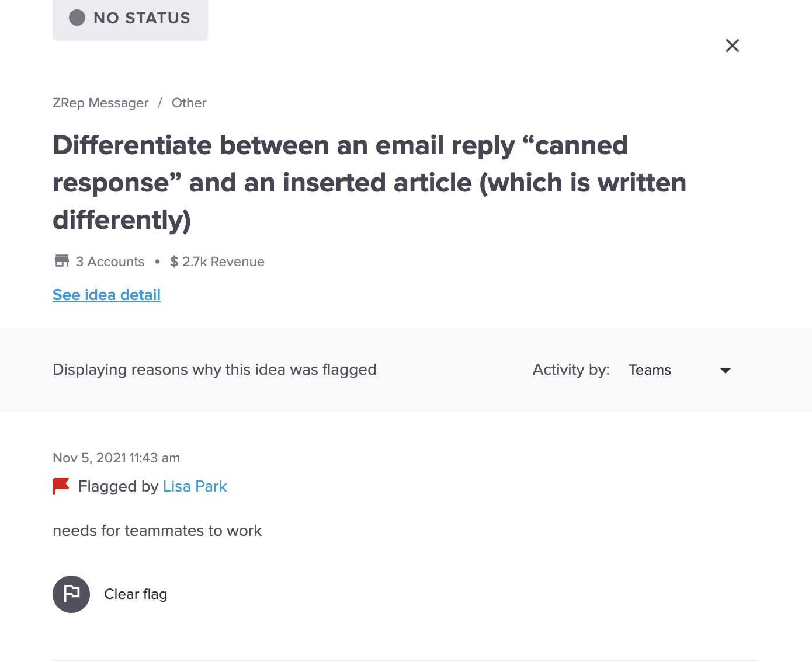Screen dimensions: 812x662
Task: Click the idea title heading
Action: 369,183
